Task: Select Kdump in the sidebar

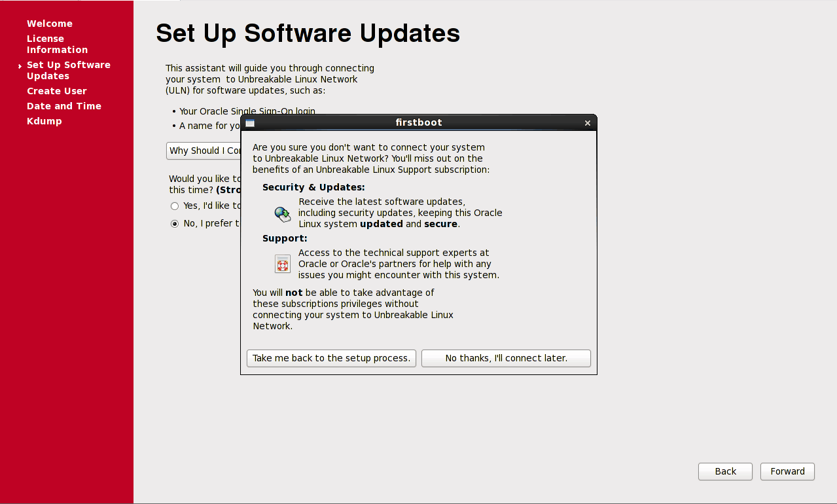Action: (45, 121)
